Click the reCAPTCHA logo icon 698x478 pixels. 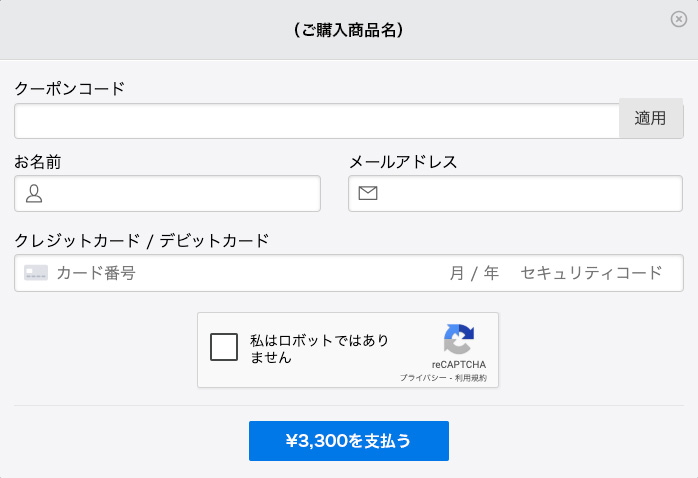click(x=459, y=339)
